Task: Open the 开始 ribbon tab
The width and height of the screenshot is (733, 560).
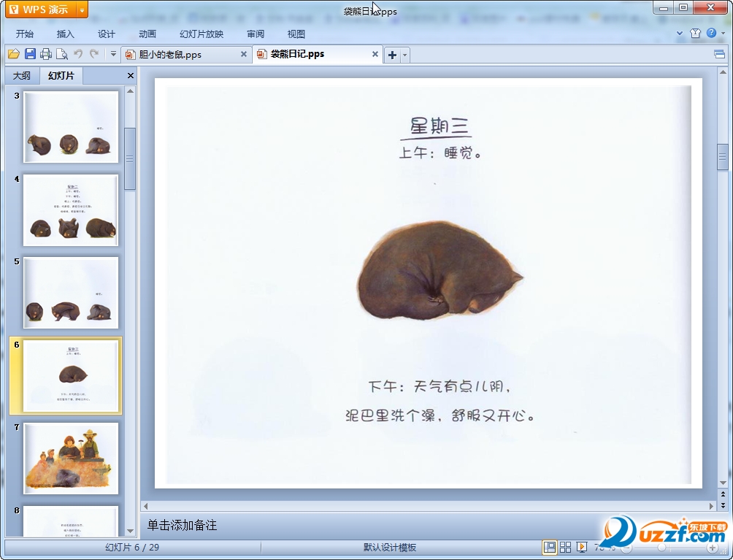Action: pos(25,34)
